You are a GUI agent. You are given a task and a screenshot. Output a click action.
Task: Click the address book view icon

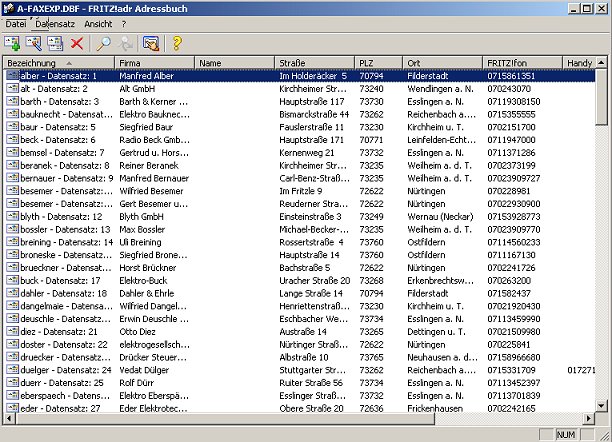[x=151, y=43]
